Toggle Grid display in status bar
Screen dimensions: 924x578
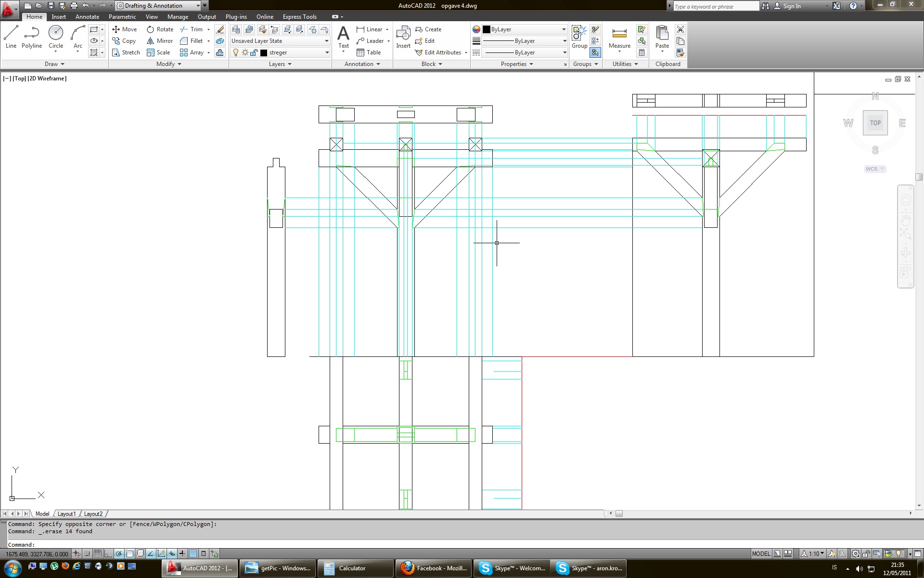(98, 553)
